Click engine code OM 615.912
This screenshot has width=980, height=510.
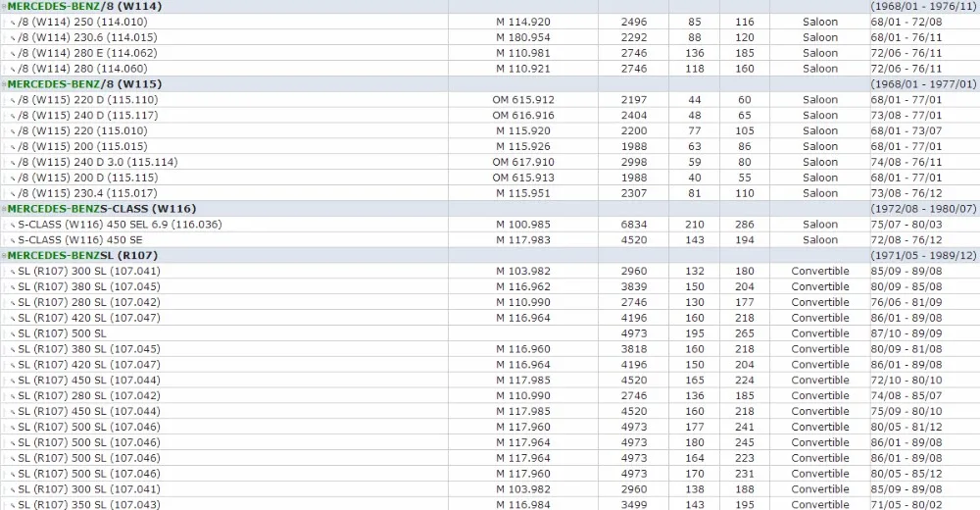[523, 99]
